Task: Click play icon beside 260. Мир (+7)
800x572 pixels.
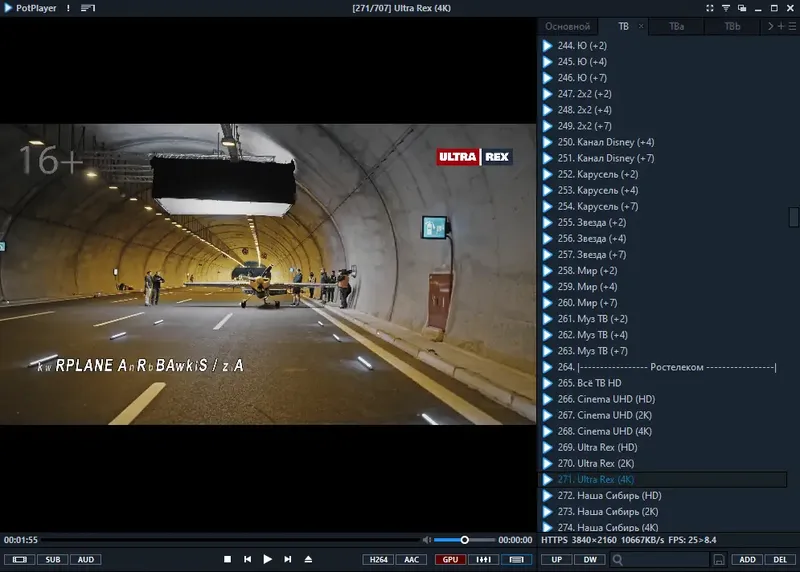Action: (x=547, y=303)
